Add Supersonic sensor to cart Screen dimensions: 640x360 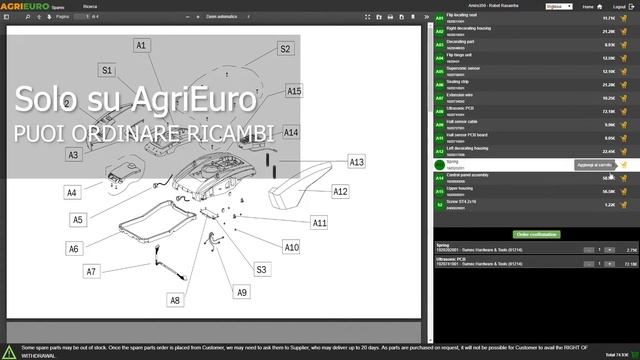click(x=624, y=71)
